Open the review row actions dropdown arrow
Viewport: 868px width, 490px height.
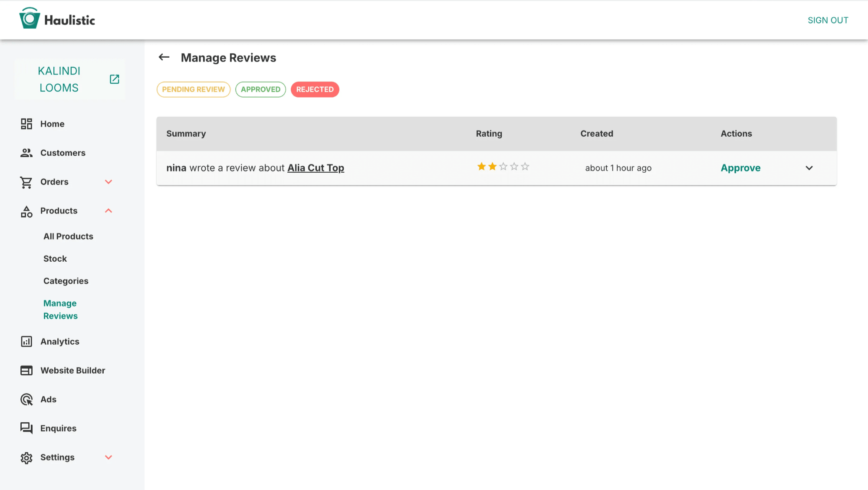coord(809,168)
